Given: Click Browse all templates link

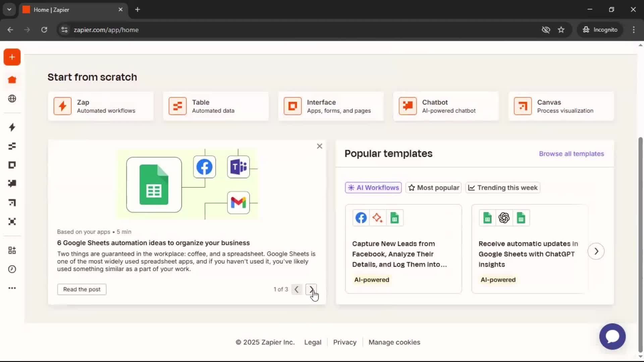Looking at the screenshot, I should 571,154.
